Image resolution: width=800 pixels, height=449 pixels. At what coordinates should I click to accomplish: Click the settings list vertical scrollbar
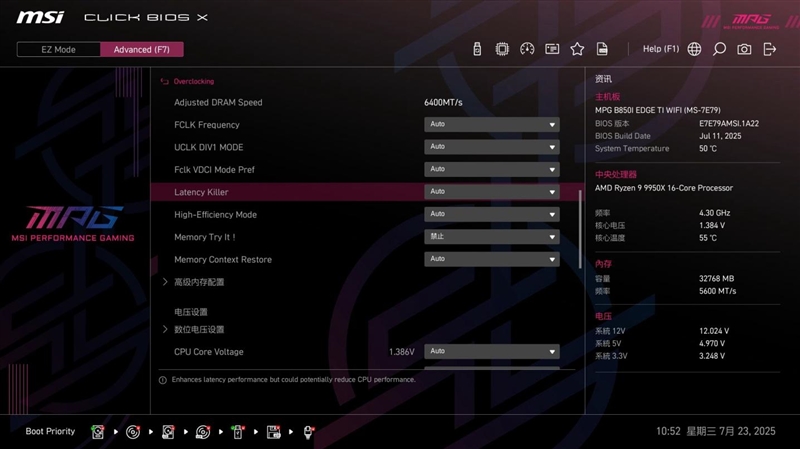(x=580, y=229)
